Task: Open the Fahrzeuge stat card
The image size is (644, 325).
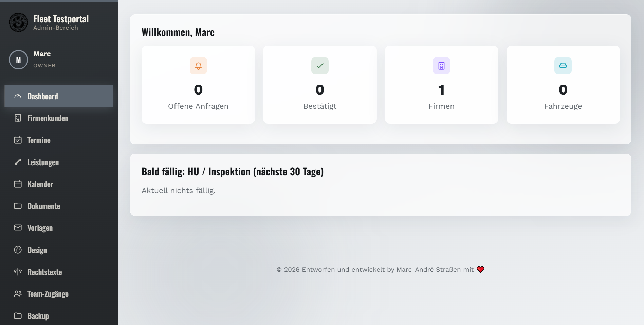Action: point(563,85)
